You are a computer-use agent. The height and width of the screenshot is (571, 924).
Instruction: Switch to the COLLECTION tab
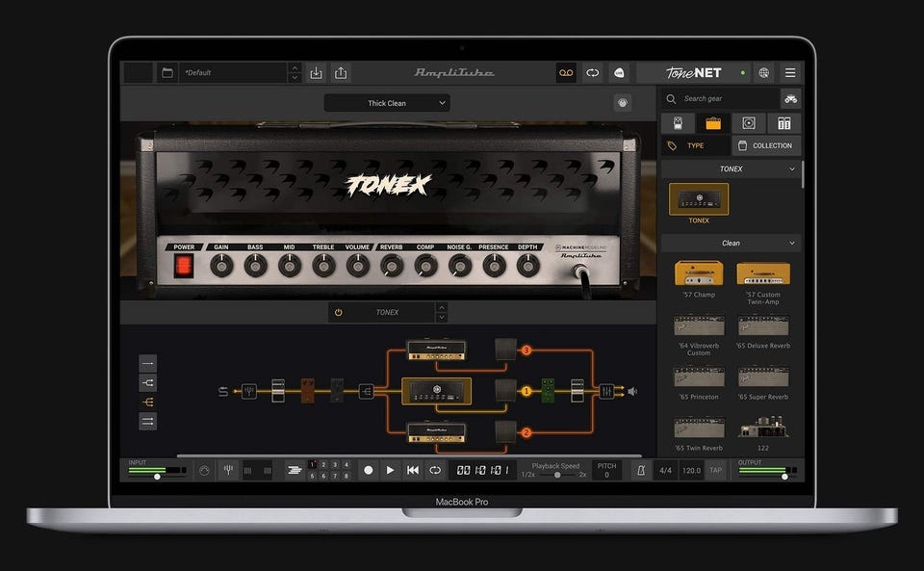pyautogui.click(x=765, y=146)
